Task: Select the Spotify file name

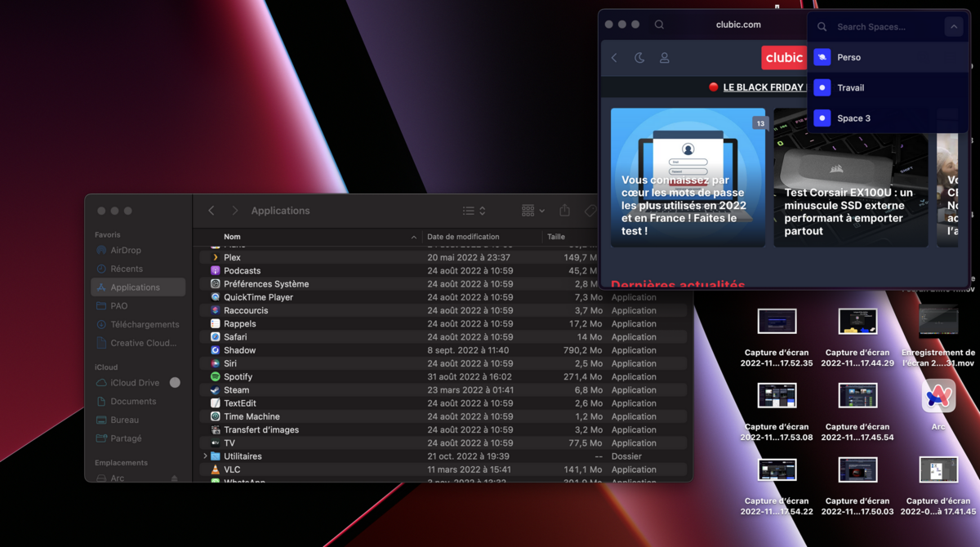Action: point(238,377)
